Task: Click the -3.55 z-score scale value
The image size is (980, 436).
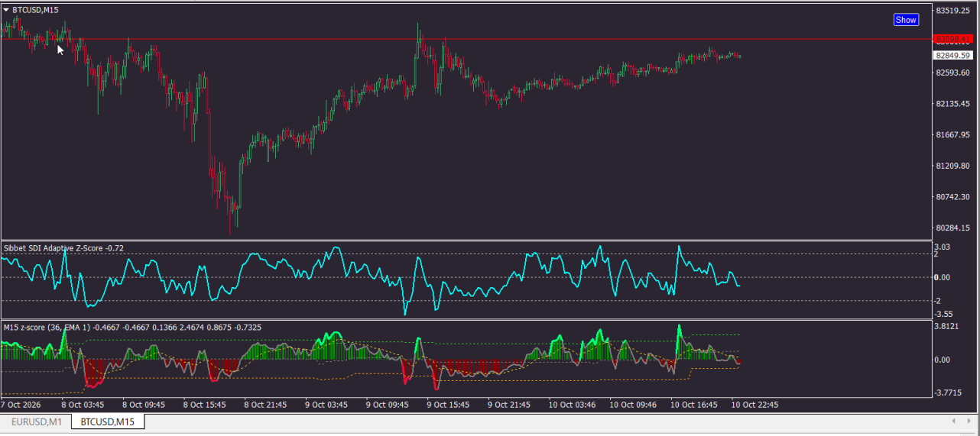Action: point(943,314)
